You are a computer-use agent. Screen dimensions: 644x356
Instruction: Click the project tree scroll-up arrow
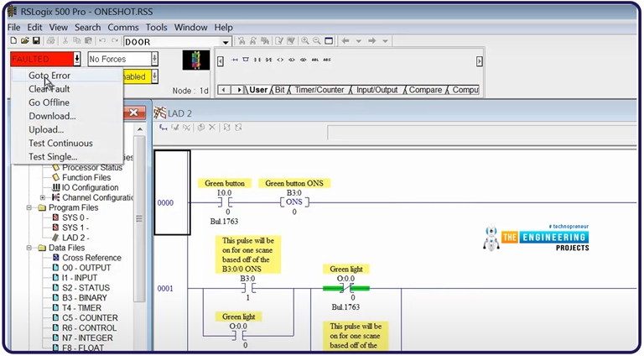pyautogui.click(x=140, y=129)
